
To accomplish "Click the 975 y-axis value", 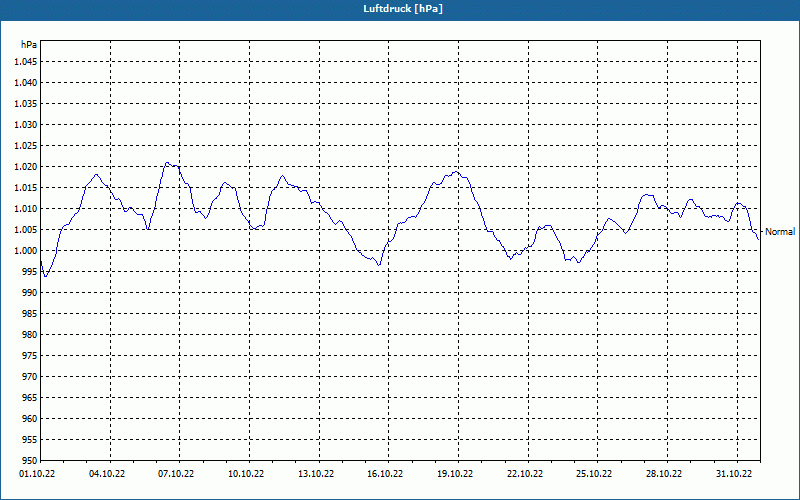I will click(x=30, y=356).
